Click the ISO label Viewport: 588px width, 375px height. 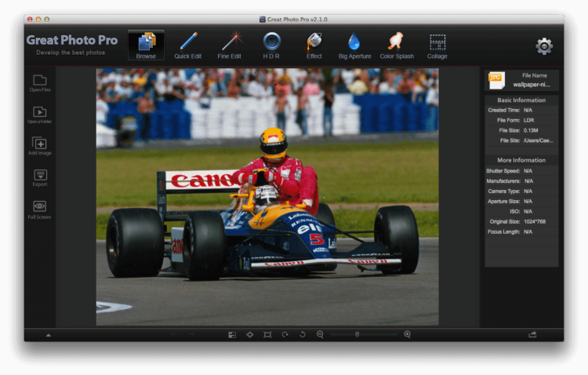click(x=515, y=212)
